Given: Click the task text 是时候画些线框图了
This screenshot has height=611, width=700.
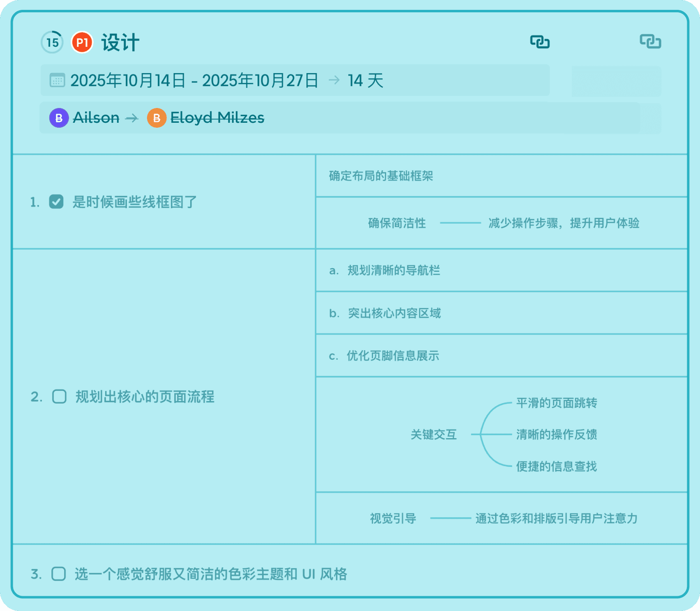Looking at the screenshot, I should pyautogui.click(x=135, y=202).
